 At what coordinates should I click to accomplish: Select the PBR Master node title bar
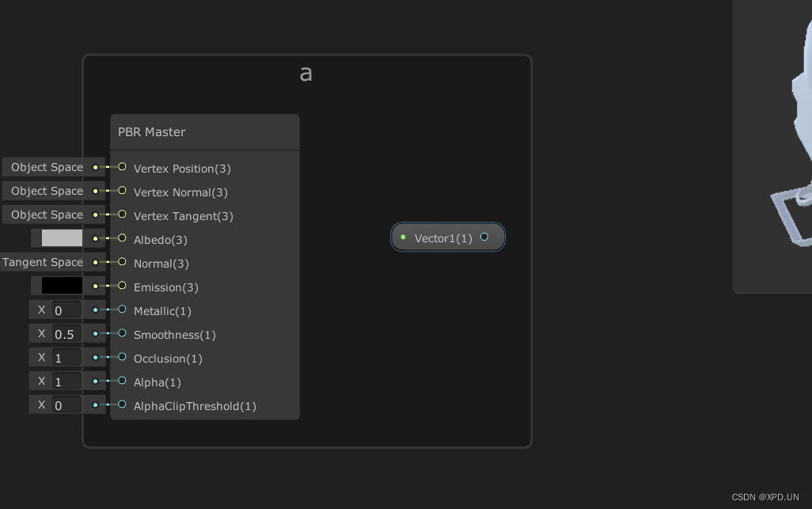(204, 131)
